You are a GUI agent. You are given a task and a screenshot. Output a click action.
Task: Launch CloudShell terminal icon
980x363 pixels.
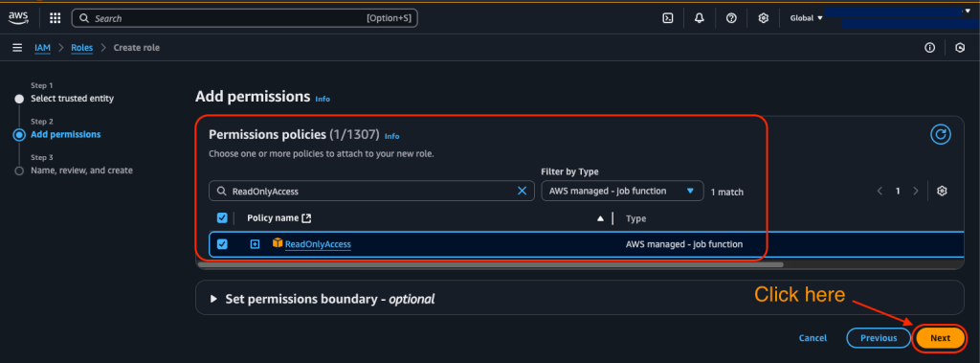(x=667, y=18)
